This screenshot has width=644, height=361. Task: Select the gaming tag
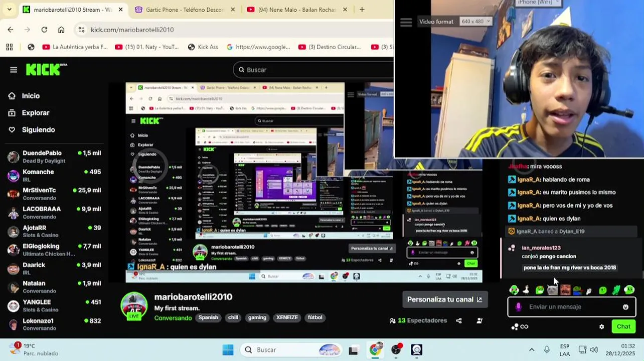click(257, 317)
